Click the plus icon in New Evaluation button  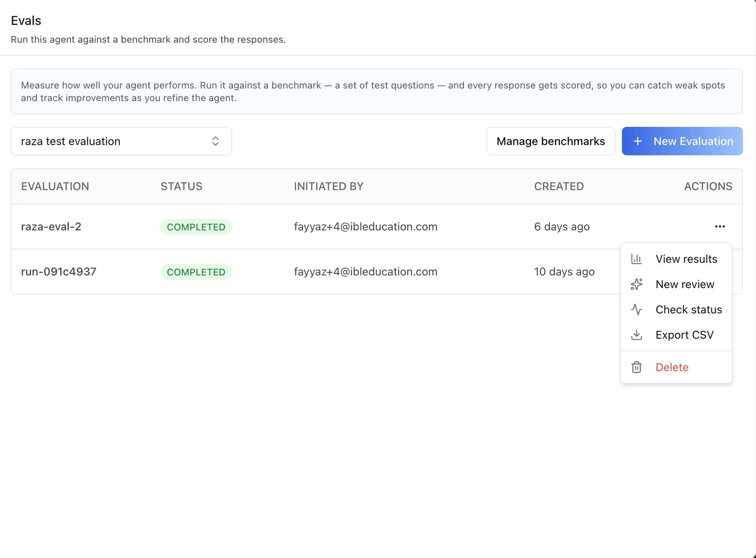pyautogui.click(x=637, y=141)
